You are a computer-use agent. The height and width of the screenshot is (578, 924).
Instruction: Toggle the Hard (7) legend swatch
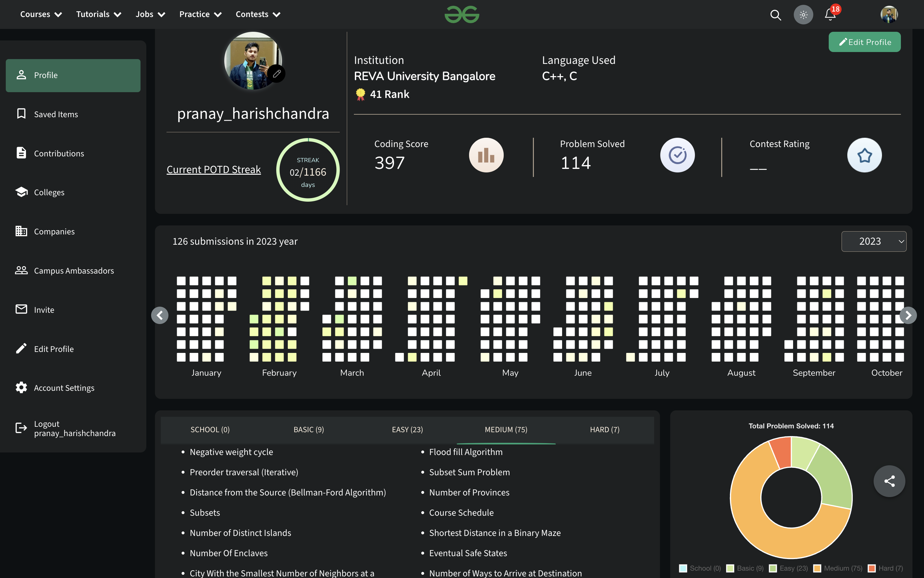click(x=872, y=568)
